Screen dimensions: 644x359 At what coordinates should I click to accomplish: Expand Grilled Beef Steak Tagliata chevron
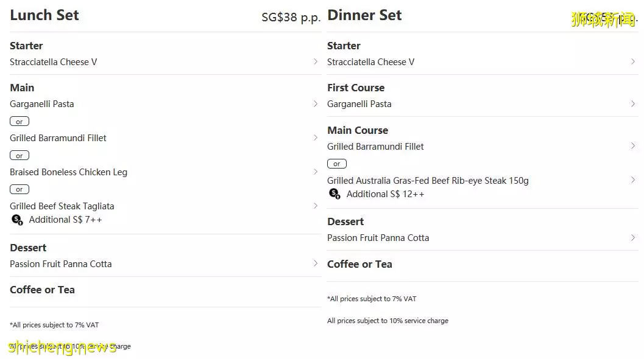pyautogui.click(x=315, y=206)
